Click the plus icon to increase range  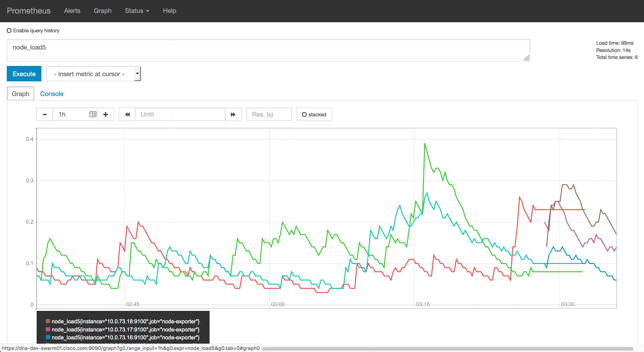(106, 114)
